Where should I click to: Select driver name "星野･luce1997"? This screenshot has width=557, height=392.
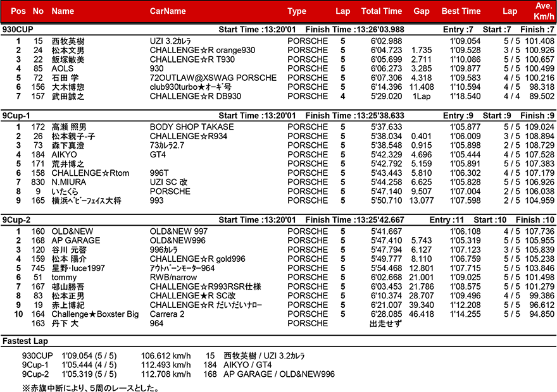tap(78, 268)
